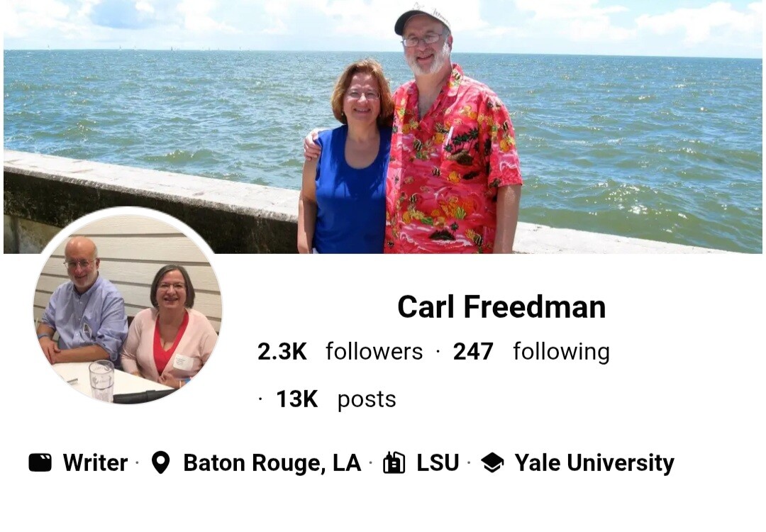The image size is (766, 532).
Task: Open the 2.3K followers list
Action: point(340,351)
